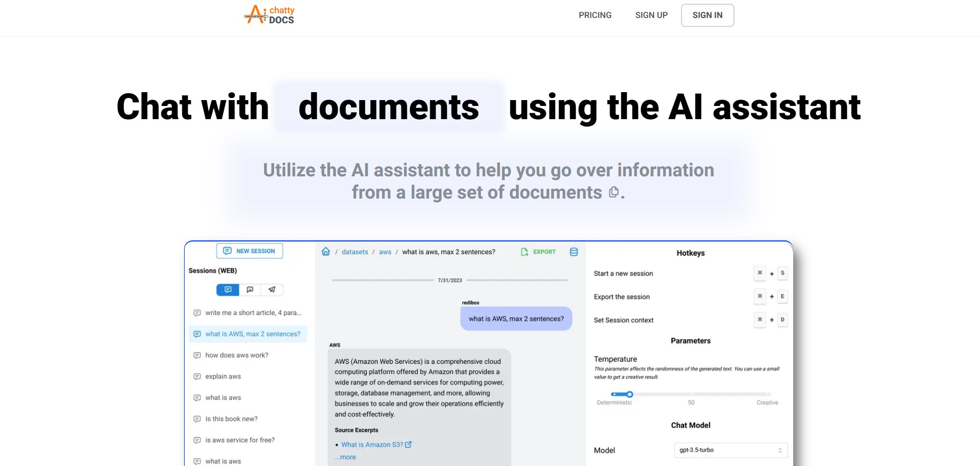Click the S hotkey for new session
This screenshot has height=466, width=980.
pos(783,273)
